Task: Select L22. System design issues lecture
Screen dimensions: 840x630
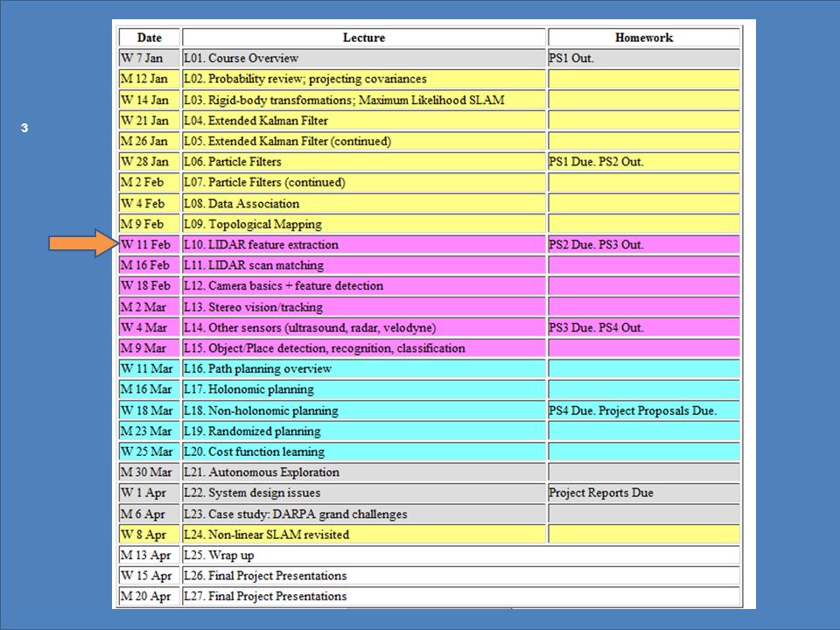Action: [x=364, y=493]
